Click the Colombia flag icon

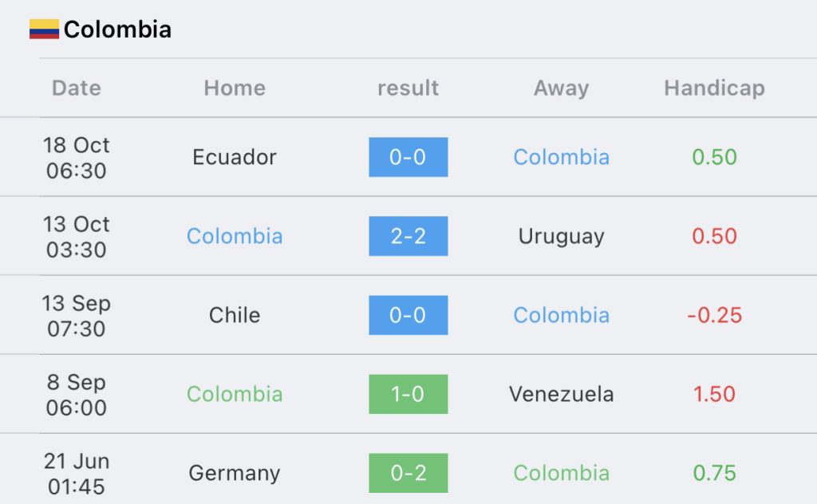45,30
